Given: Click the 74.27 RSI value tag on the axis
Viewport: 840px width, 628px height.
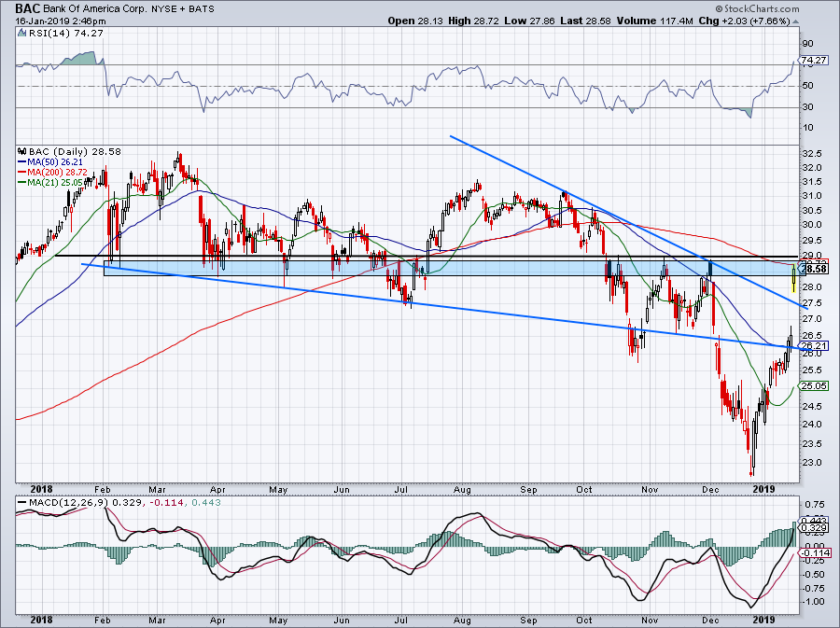Looking at the screenshot, I should 814,60.
